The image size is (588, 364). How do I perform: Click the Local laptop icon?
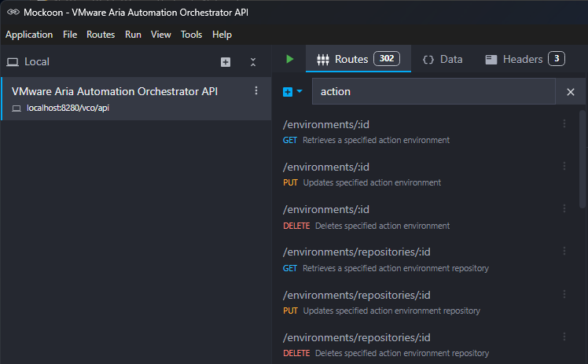[13, 62]
